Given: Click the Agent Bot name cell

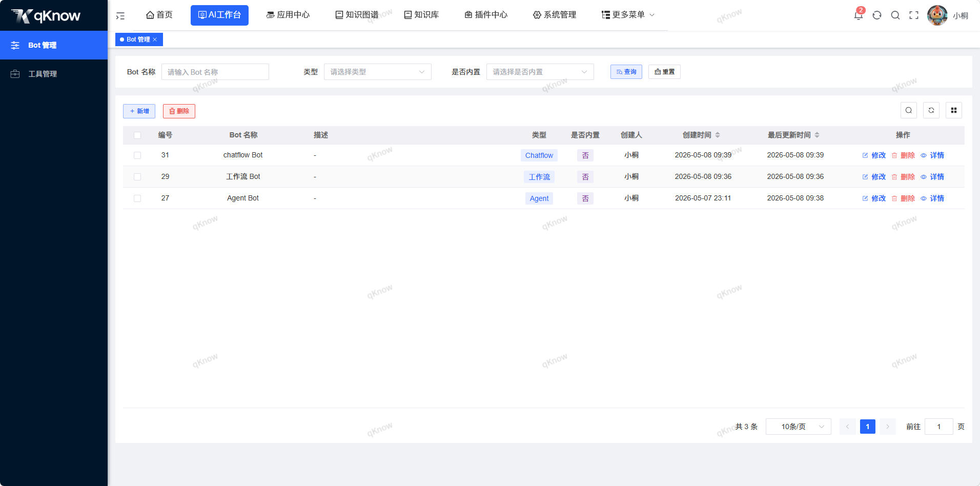Looking at the screenshot, I should coord(243,198).
